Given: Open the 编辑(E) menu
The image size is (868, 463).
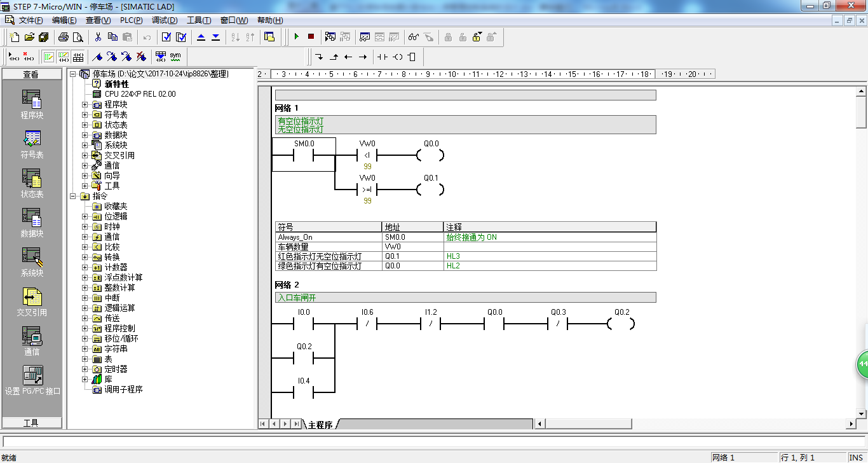Looking at the screenshot, I should pyautogui.click(x=64, y=20).
